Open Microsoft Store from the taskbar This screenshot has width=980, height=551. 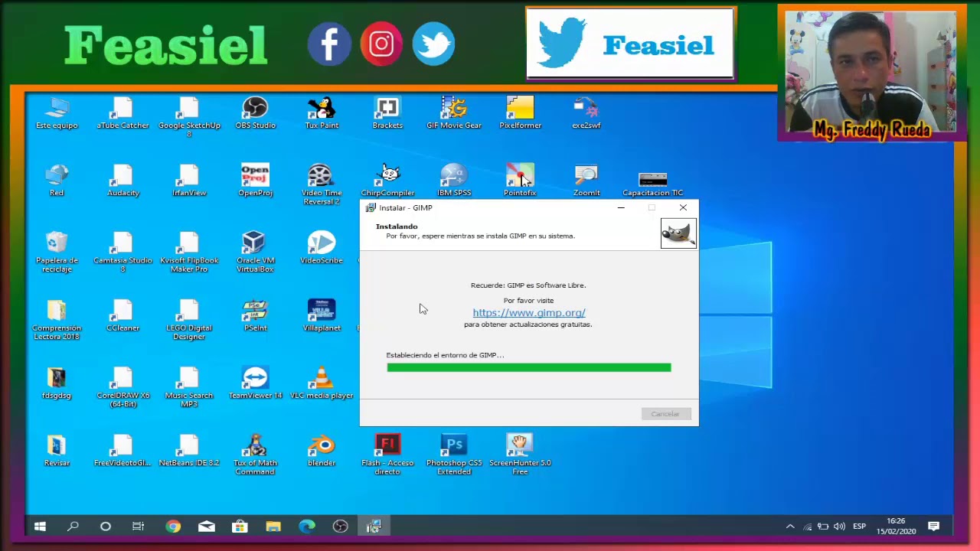(240, 527)
